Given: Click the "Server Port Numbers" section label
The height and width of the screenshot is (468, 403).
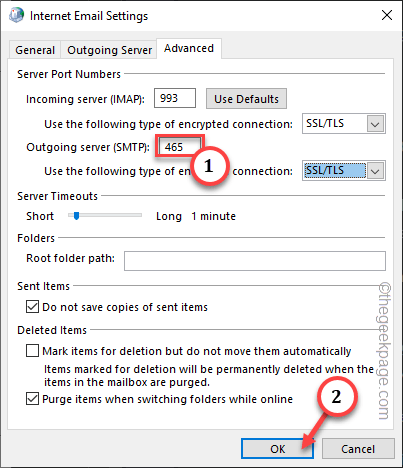Looking at the screenshot, I should 69,74.
